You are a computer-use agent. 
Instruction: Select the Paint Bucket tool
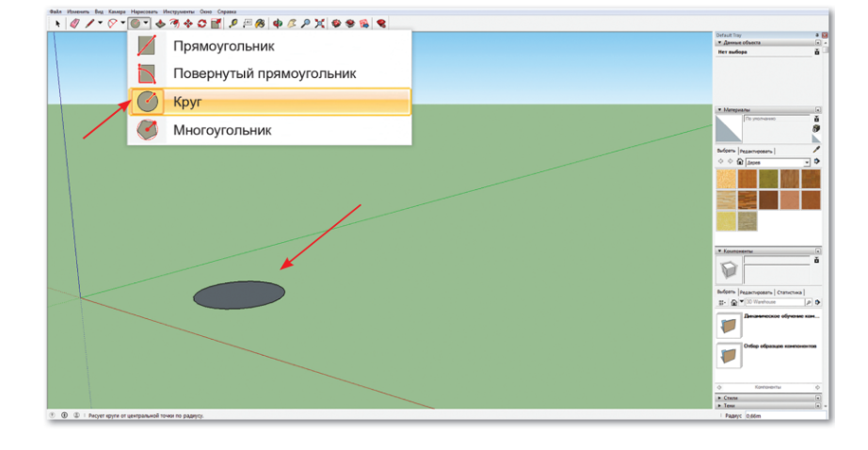260,24
